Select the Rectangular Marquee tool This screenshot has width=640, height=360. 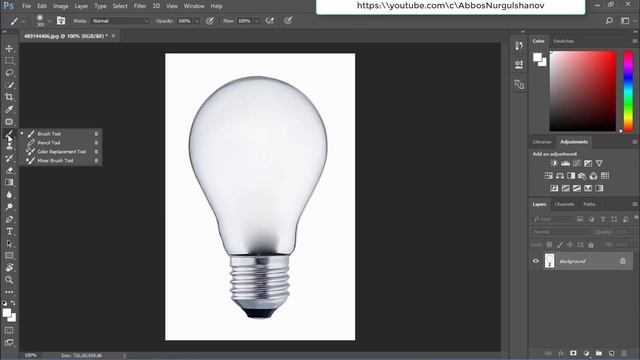pos(9,61)
